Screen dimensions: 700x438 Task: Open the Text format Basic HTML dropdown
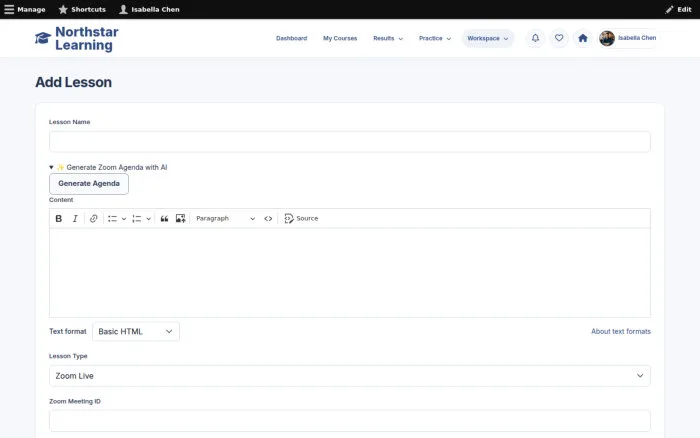(136, 331)
